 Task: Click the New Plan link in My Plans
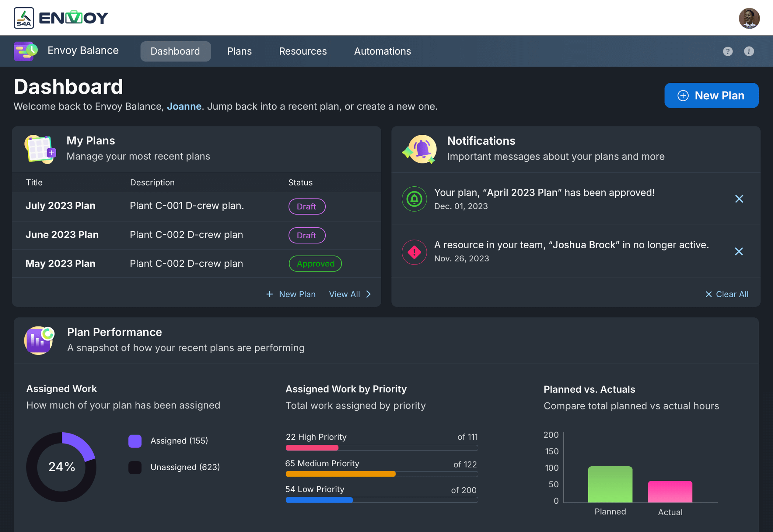coord(291,294)
